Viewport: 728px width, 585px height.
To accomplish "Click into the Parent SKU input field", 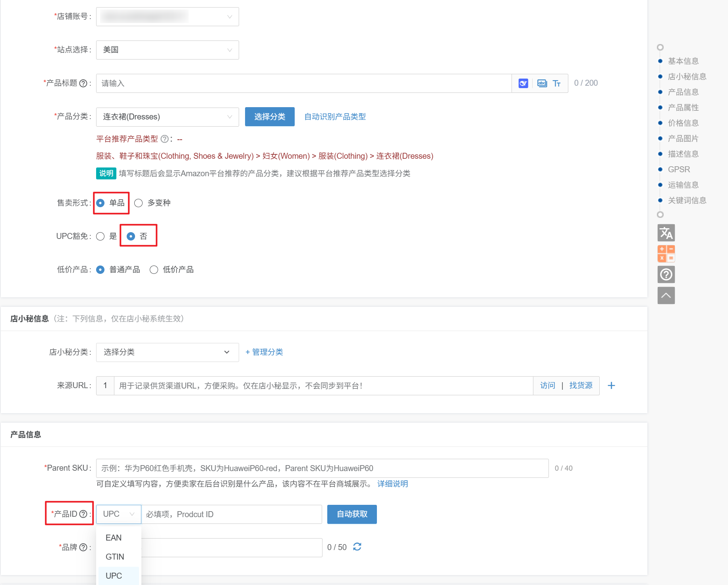I will click(x=322, y=468).
